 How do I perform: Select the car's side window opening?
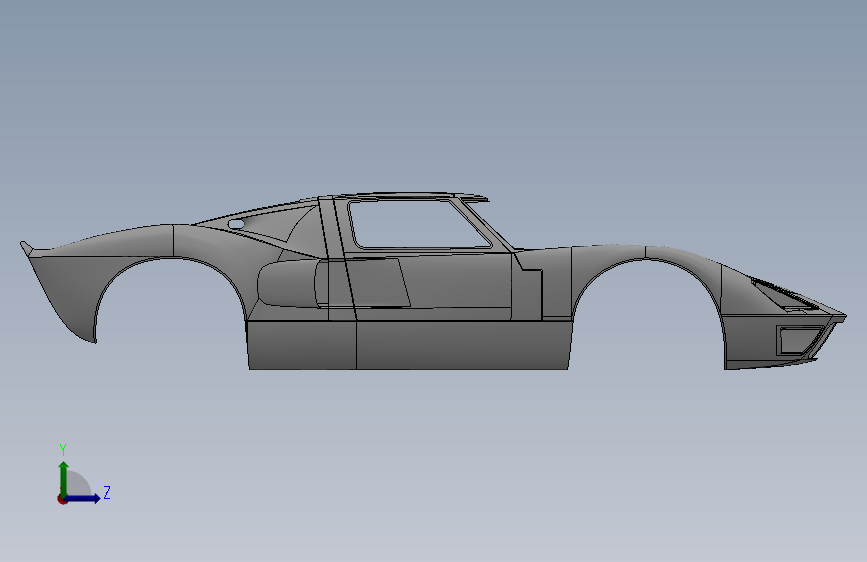tap(417, 224)
